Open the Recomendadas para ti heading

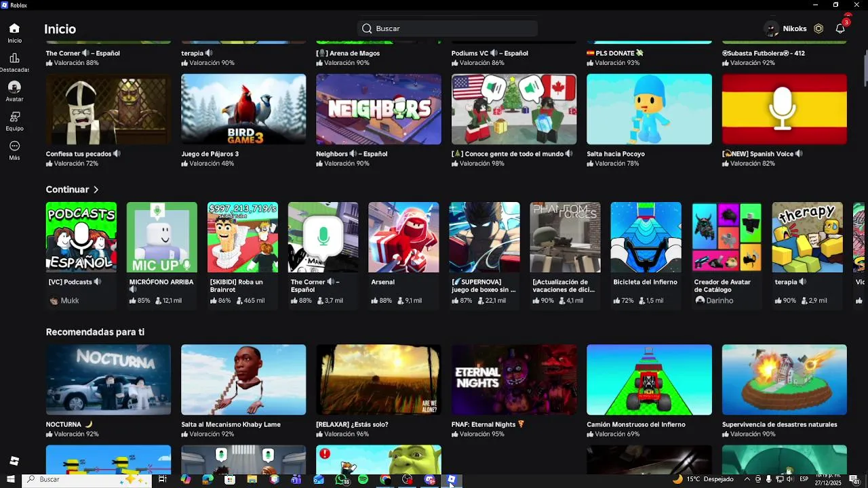[95, 332]
